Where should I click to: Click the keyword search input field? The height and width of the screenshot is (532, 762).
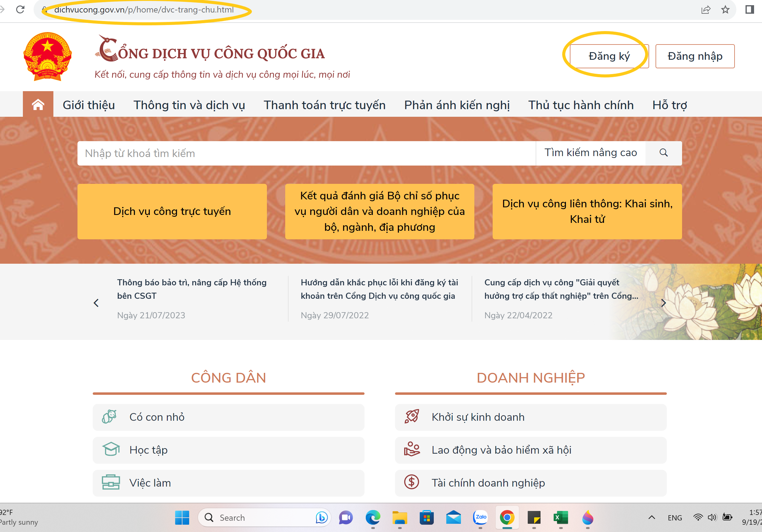[305, 153]
